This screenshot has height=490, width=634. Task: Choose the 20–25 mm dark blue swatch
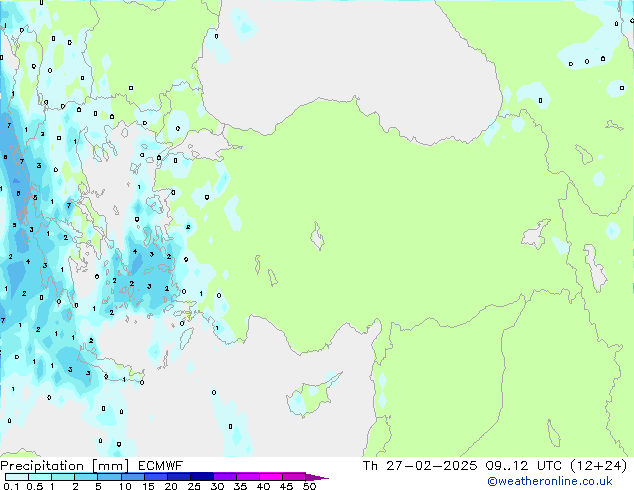pos(178,477)
